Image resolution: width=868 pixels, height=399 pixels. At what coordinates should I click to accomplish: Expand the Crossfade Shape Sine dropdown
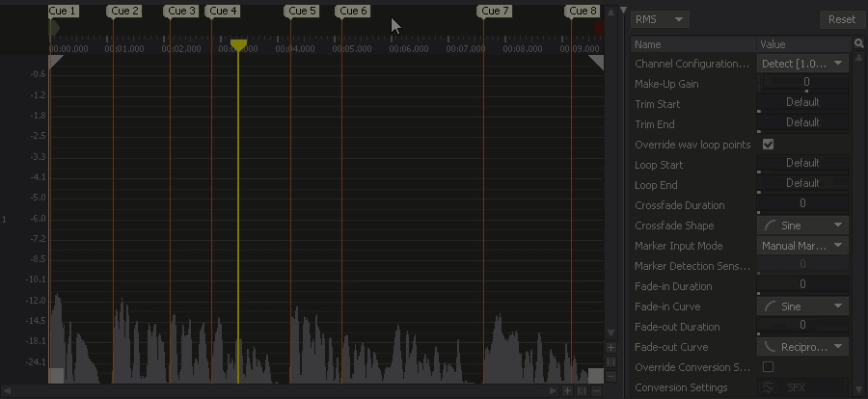(x=802, y=226)
